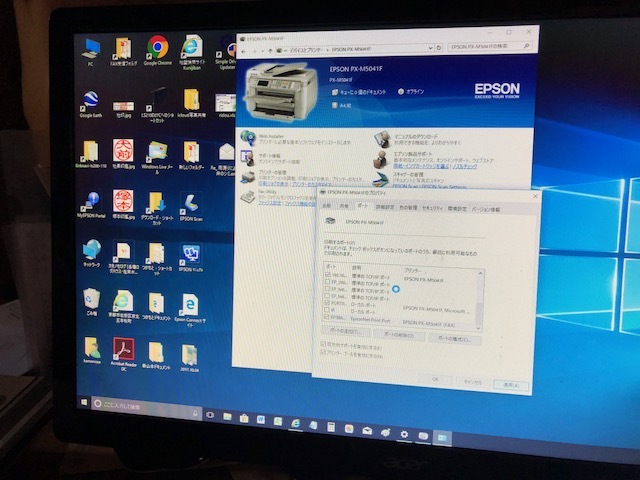Check the third TCP/IP port checkbox in list
This screenshot has height=480, width=640.
coord(327,289)
